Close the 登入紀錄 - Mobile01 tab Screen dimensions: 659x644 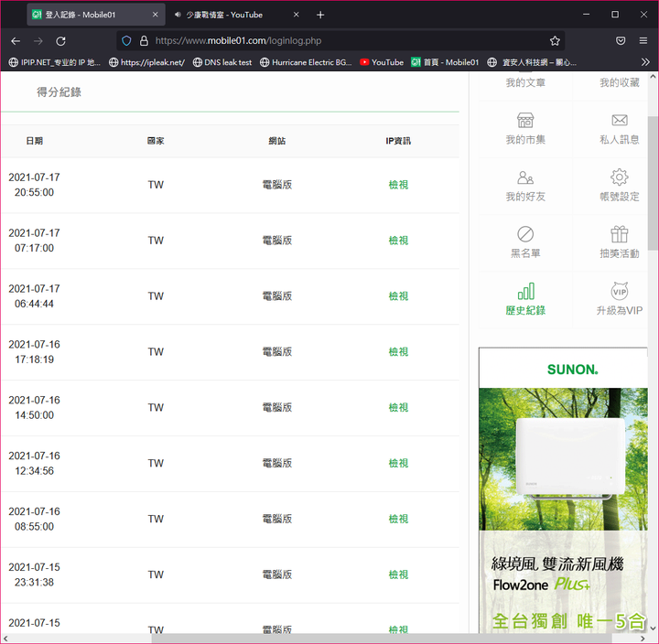click(155, 15)
